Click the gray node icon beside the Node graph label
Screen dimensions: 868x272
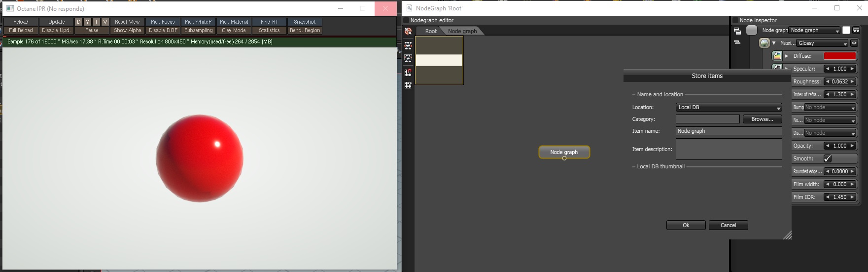coord(752,30)
